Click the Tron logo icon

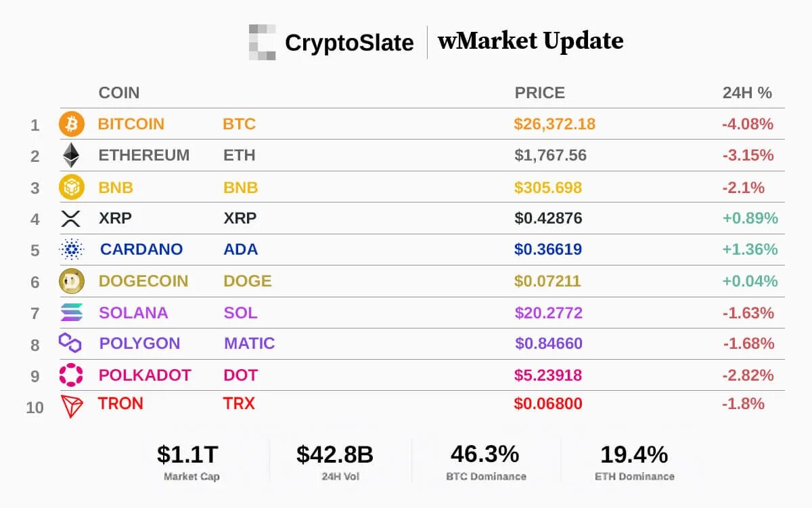click(x=71, y=406)
